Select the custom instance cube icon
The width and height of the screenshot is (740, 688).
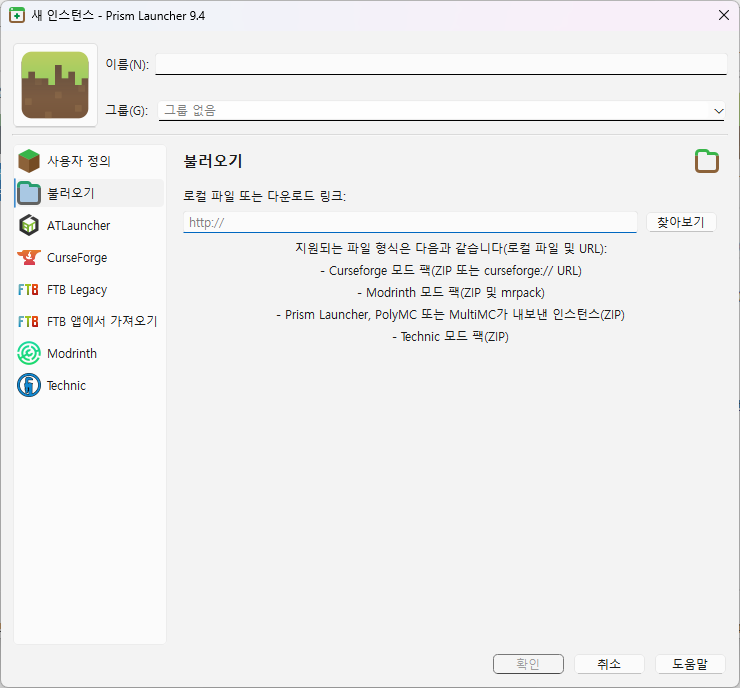[29, 161]
